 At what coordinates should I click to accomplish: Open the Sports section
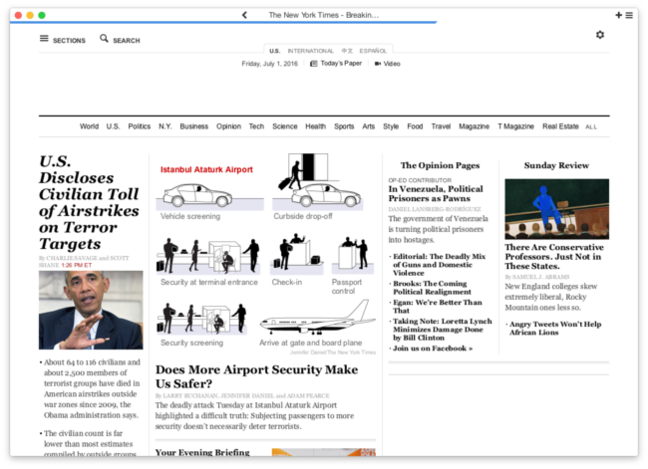tap(344, 126)
